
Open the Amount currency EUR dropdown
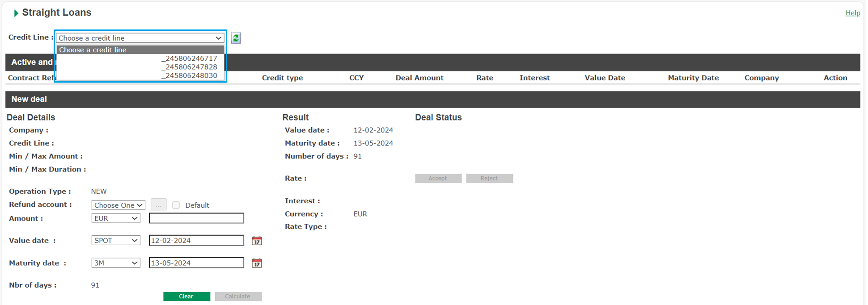116,218
